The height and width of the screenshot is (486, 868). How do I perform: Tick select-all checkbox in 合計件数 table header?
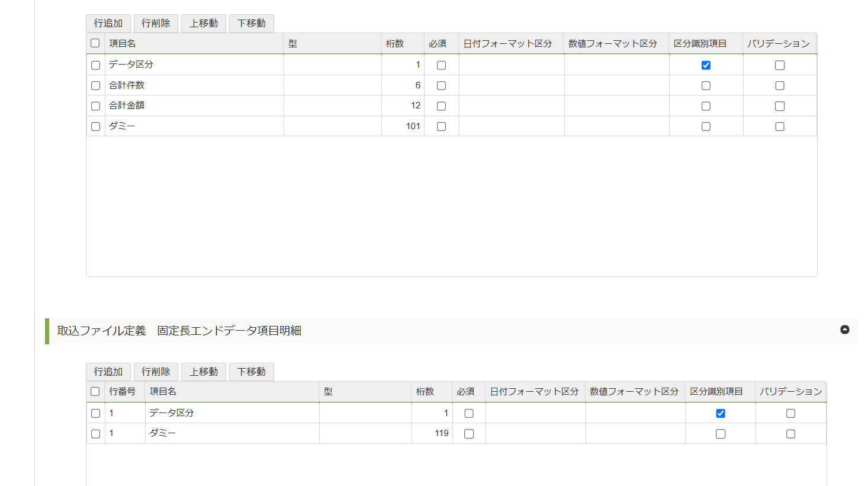point(95,43)
